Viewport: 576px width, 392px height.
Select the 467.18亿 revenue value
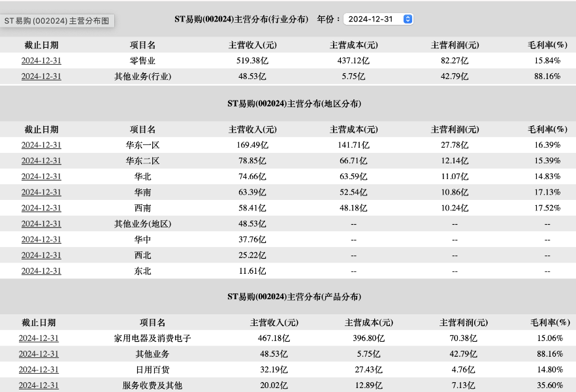pyautogui.click(x=274, y=338)
